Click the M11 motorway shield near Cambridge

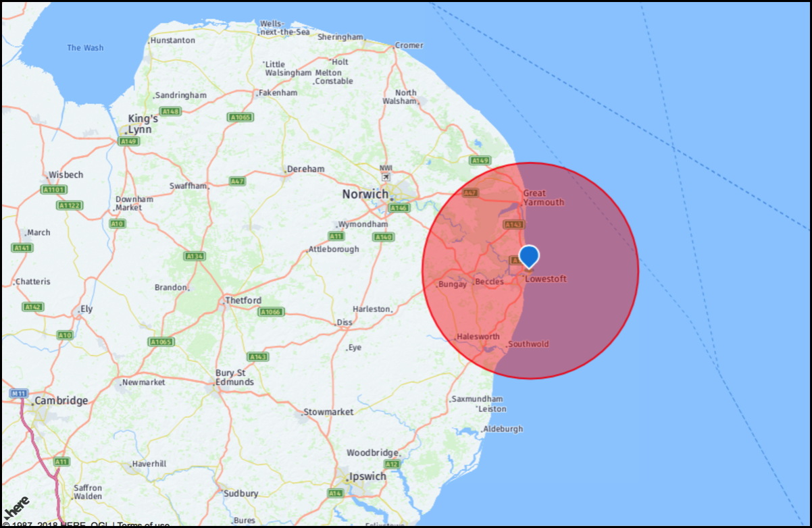click(x=18, y=392)
